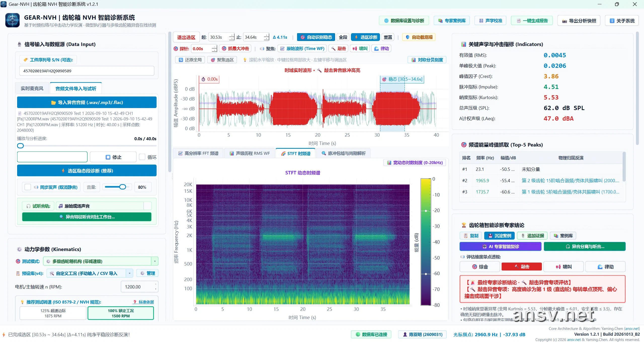The width and height of the screenshot is (644, 343).
Task: Step the selection end time (止) spinner
Action: pos(266,37)
